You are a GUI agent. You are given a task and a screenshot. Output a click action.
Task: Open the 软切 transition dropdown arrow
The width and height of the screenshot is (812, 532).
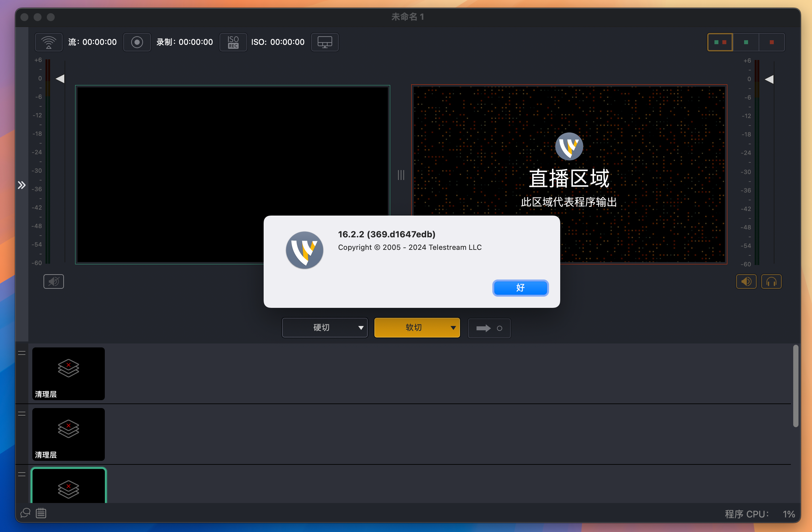pos(453,328)
